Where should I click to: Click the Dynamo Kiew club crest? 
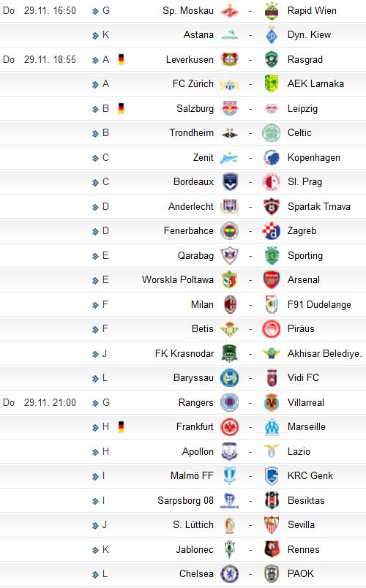pyautogui.click(x=271, y=35)
